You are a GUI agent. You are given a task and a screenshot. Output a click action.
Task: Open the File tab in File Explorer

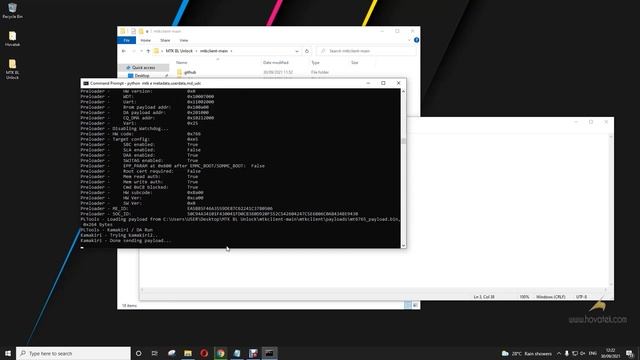127,40
